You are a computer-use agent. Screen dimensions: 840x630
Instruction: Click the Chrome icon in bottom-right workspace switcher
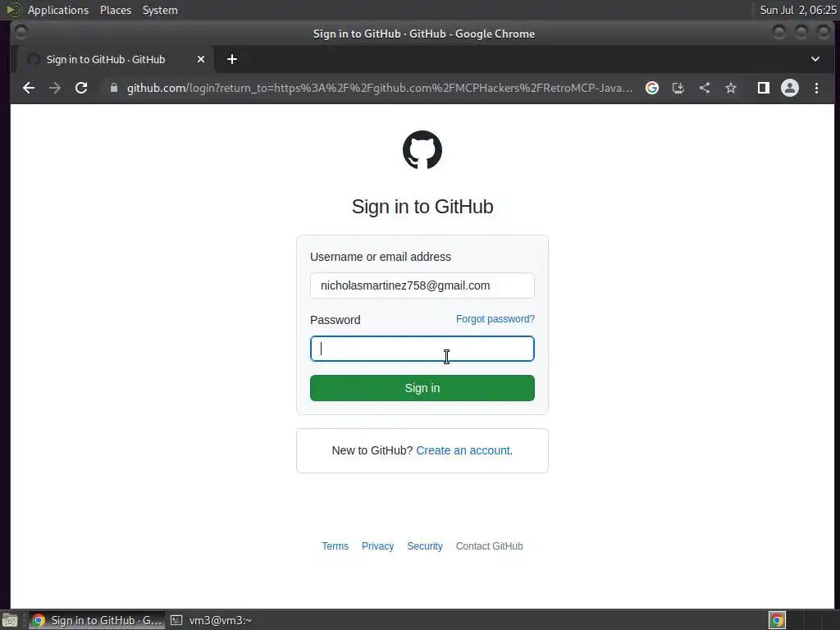pyautogui.click(x=777, y=620)
